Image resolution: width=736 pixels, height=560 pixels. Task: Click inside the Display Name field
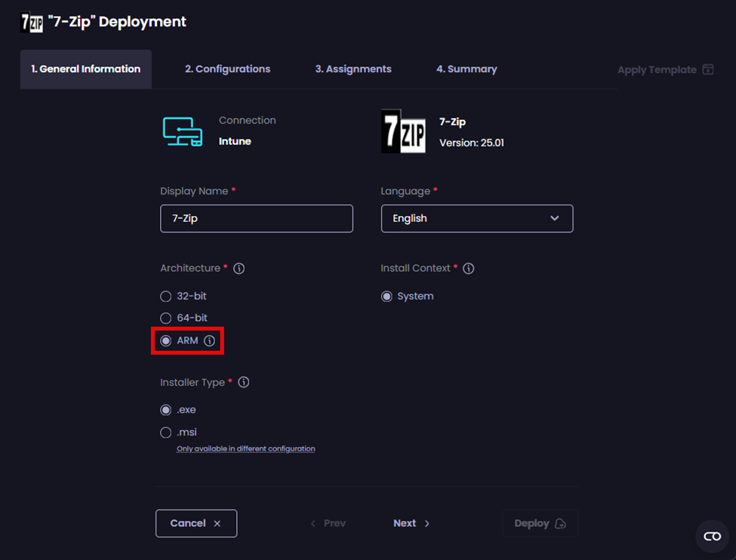256,218
